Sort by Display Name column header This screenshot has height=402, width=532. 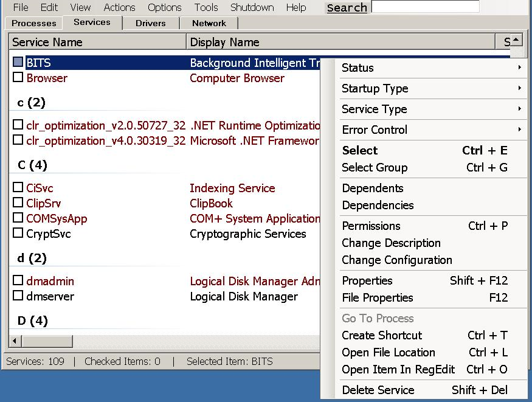click(340, 42)
